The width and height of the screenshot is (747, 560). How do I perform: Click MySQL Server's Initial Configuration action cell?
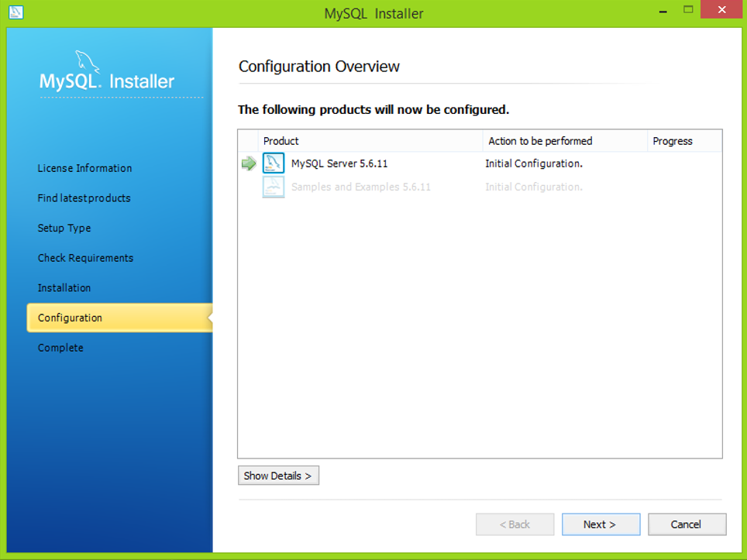pyautogui.click(x=534, y=163)
